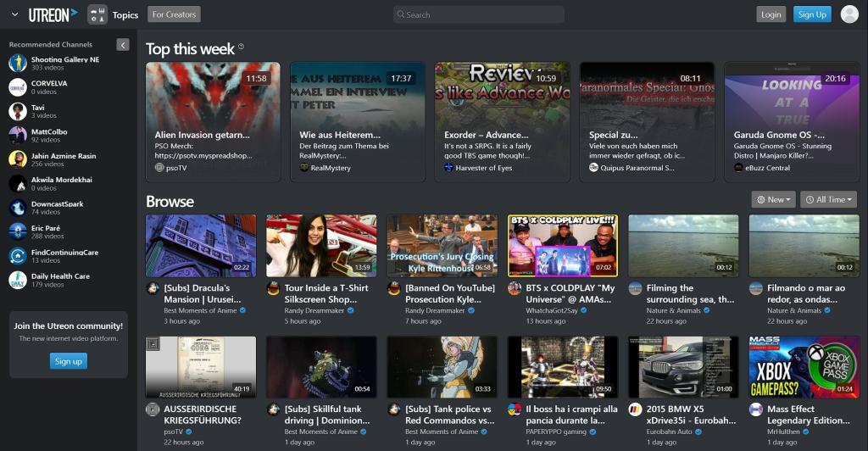Viewport: 868px width, 451px height.
Task: Open the Mass Effect Legendary Edition video thumbnail
Action: point(804,367)
